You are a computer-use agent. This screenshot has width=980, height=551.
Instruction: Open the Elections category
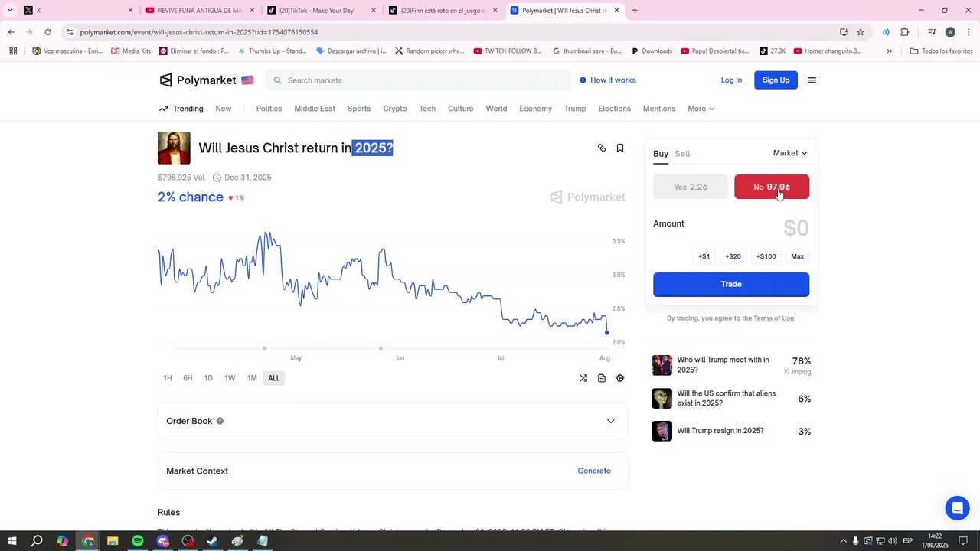[615, 109]
